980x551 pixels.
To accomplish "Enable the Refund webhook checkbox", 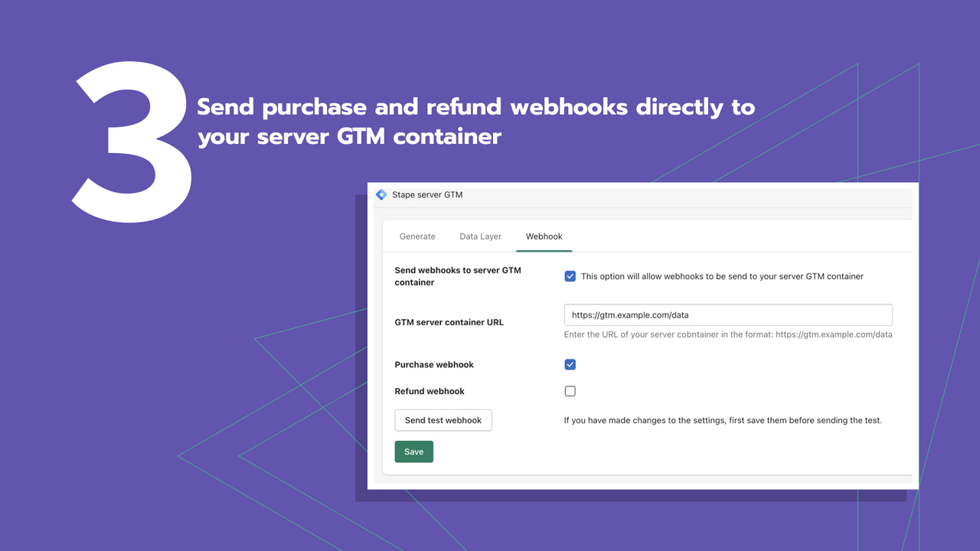I will [x=570, y=391].
